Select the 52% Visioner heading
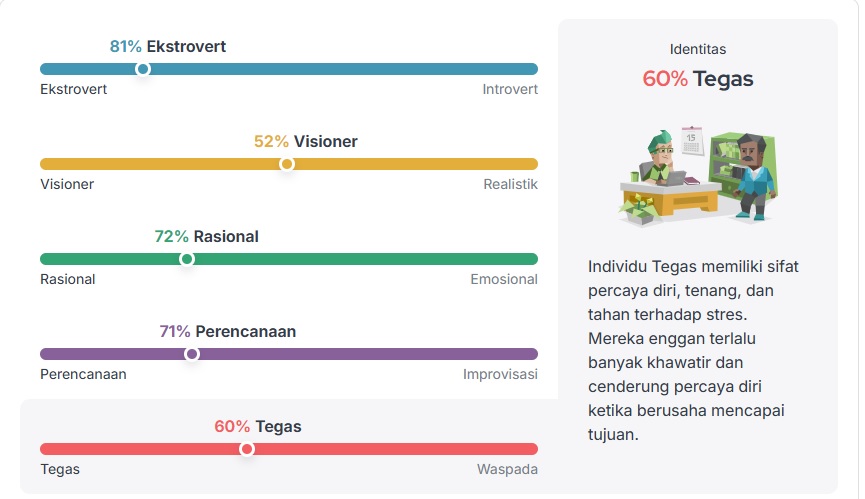Viewport: 865px width, 499px height. 305,141
